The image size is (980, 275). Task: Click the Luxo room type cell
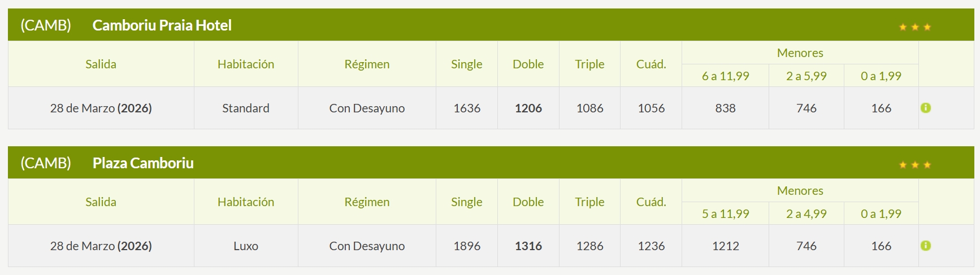(x=245, y=246)
